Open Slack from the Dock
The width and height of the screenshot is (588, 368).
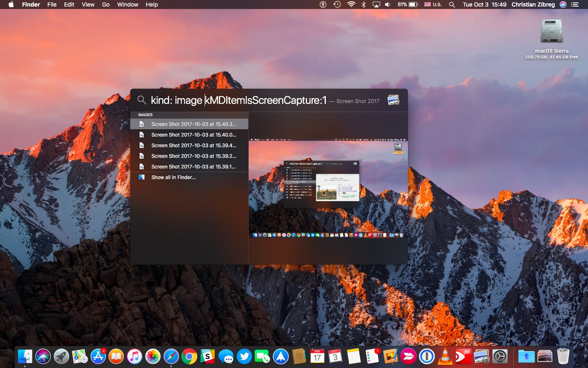207,357
